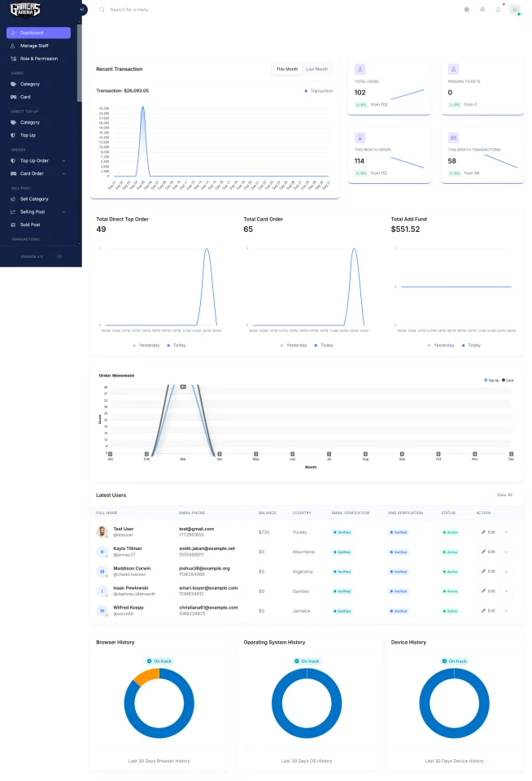The height and width of the screenshot is (781, 532).
Task: Toggle the Transaction series legend
Action: pyautogui.click(x=319, y=90)
